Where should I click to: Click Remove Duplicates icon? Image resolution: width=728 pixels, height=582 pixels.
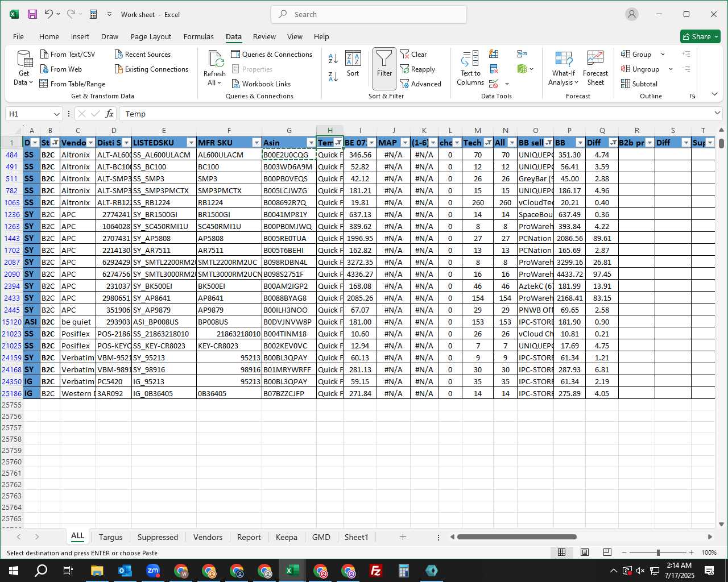[x=494, y=69]
